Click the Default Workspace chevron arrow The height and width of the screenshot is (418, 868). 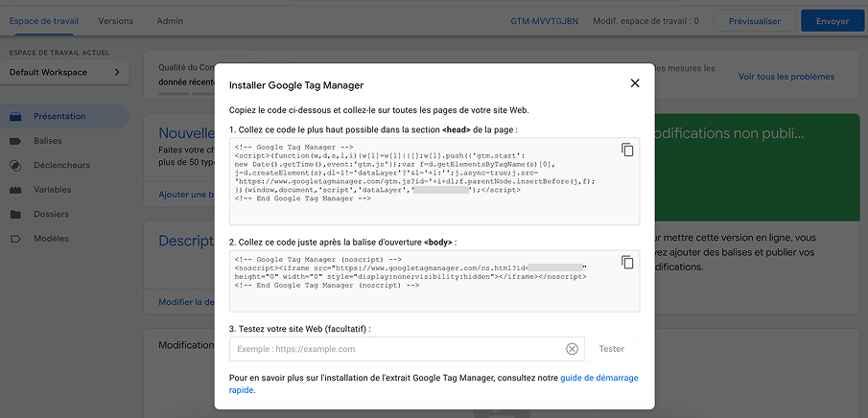coord(117,73)
